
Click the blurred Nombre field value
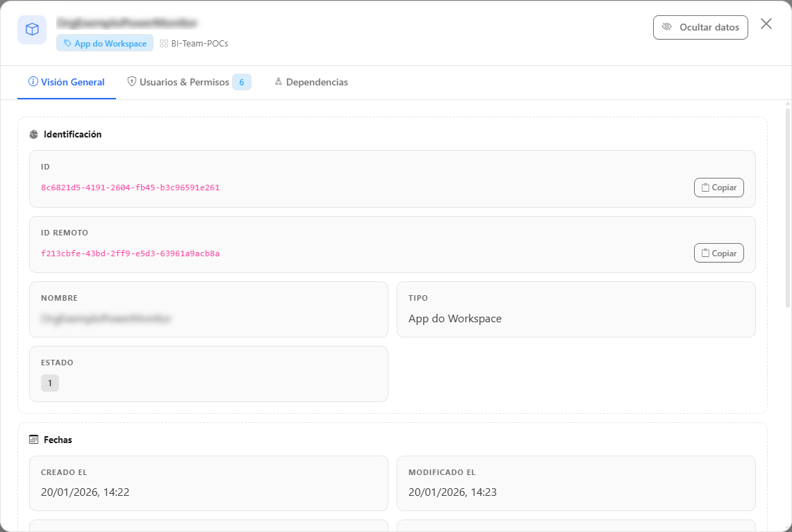[106, 319]
